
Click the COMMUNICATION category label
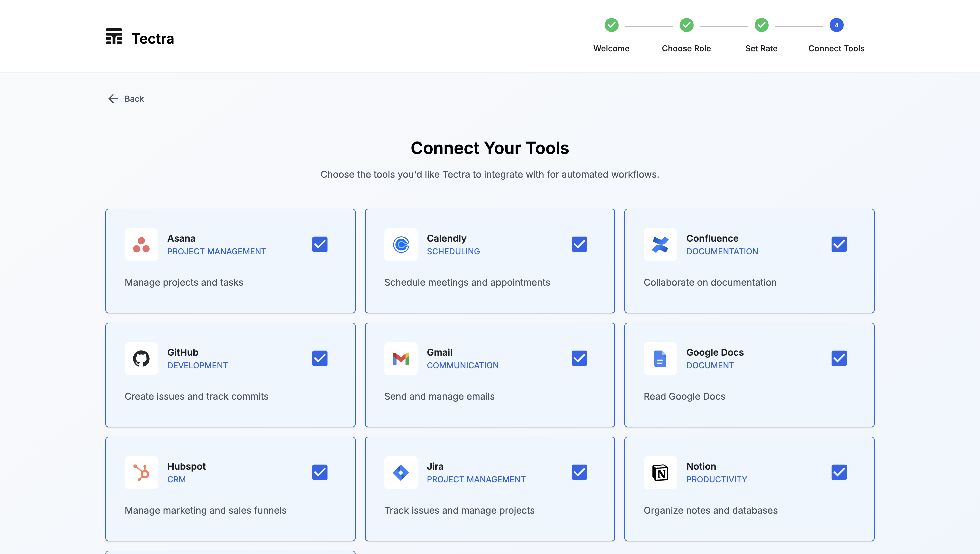tap(463, 365)
